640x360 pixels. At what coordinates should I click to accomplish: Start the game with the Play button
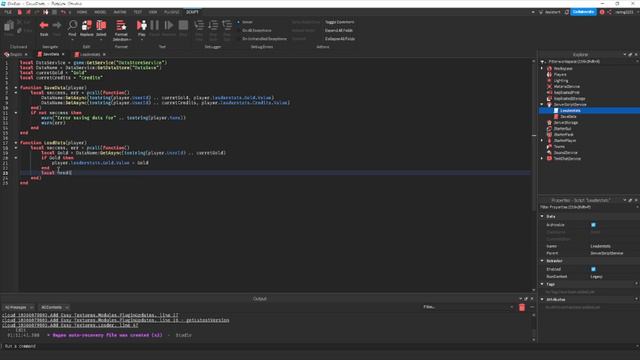click(x=142, y=26)
